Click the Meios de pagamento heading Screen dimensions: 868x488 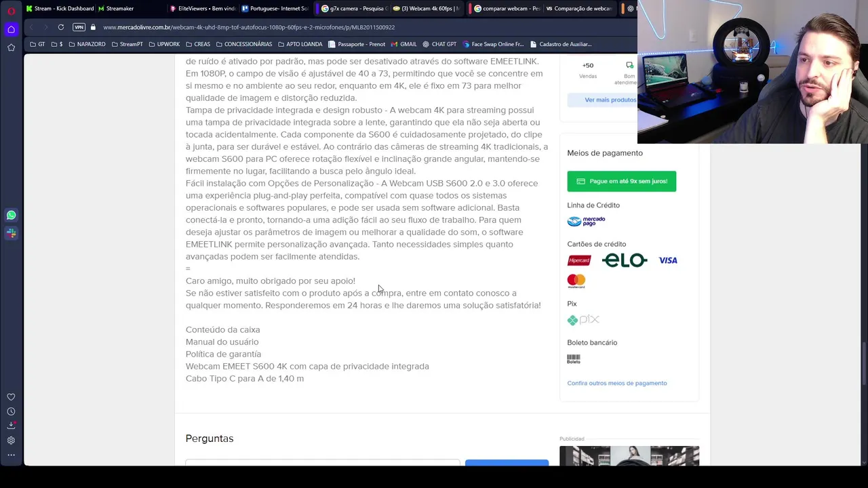click(605, 153)
